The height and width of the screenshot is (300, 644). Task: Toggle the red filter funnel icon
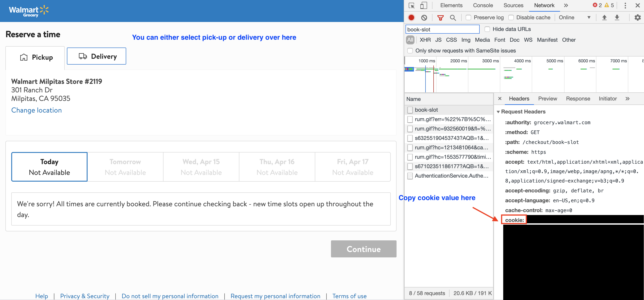440,17
